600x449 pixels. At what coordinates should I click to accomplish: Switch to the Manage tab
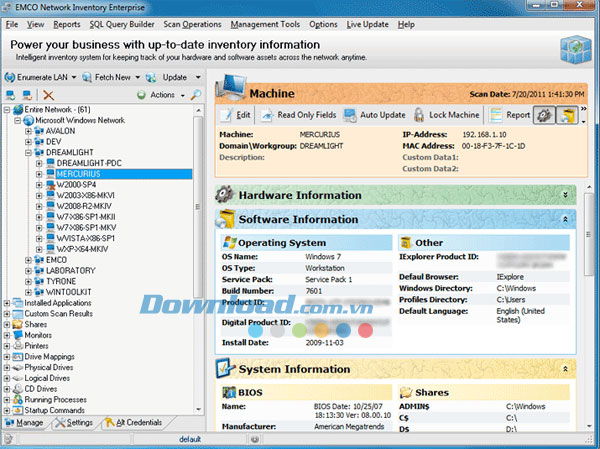click(24, 423)
